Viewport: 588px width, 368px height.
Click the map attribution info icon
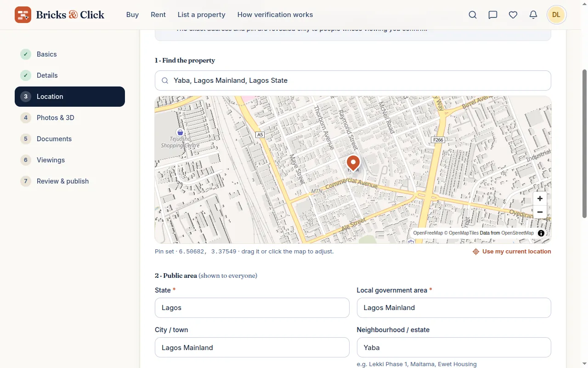[541, 233]
